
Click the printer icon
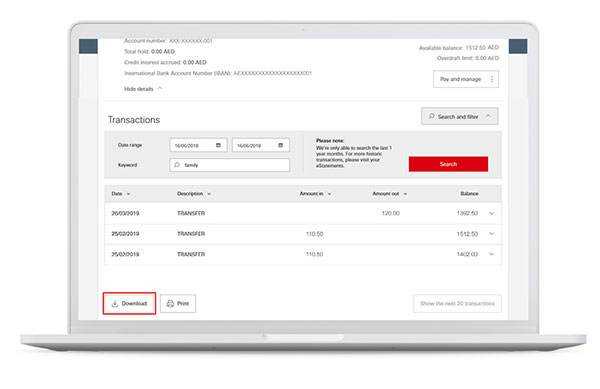pos(170,303)
